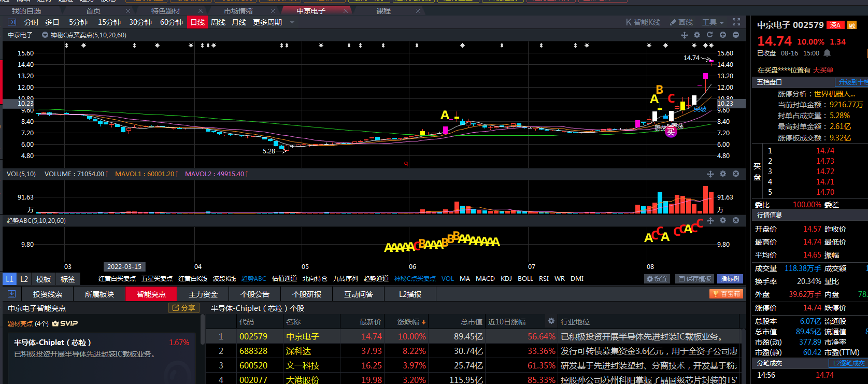Switch to L2 chart layout
The width and height of the screenshot is (868, 384).
(24, 279)
